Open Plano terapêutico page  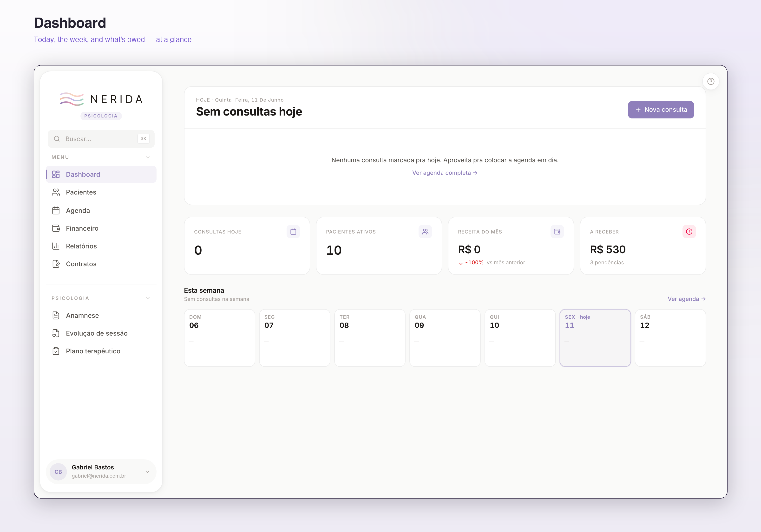101,351
